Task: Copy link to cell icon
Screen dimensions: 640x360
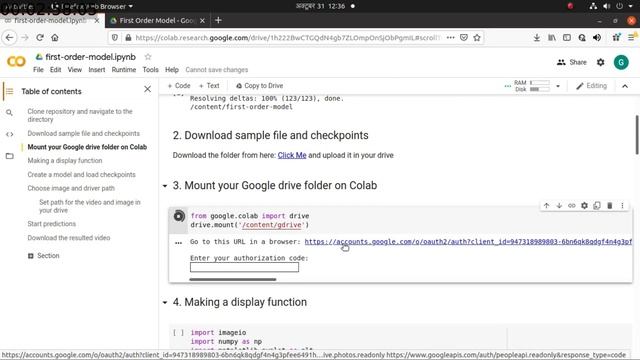Action: pyautogui.click(x=571, y=205)
